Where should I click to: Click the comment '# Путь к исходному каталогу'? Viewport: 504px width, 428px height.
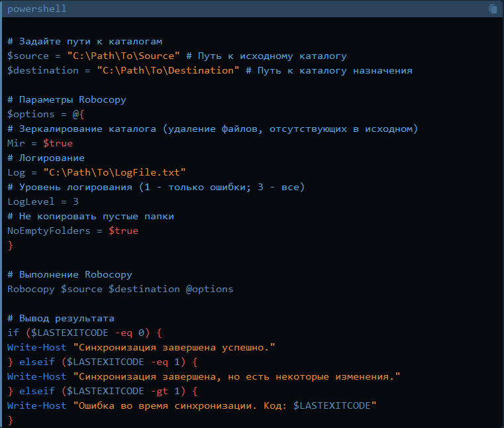coord(266,56)
